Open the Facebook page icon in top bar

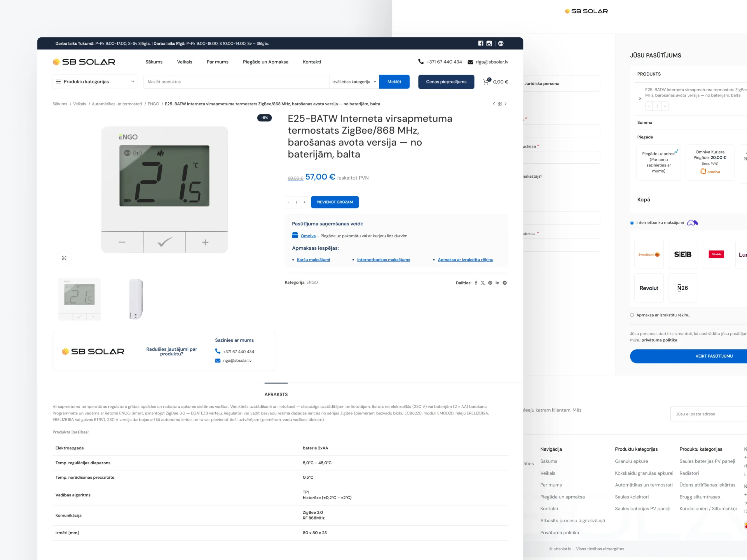coord(481,43)
